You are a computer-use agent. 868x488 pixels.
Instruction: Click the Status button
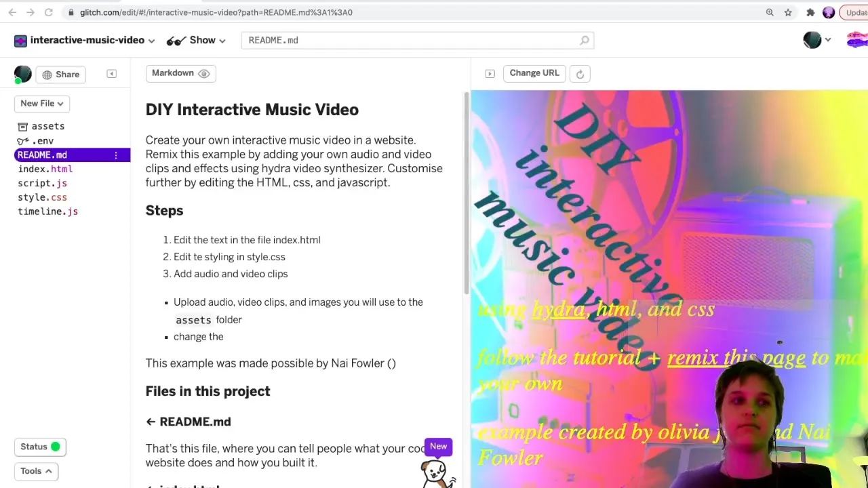pos(40,447)
